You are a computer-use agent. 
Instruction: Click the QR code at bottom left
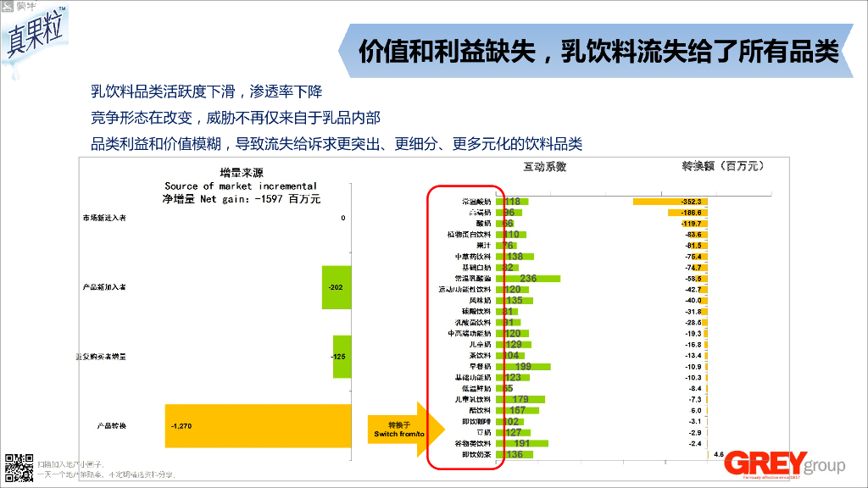(x=19, y=468)
